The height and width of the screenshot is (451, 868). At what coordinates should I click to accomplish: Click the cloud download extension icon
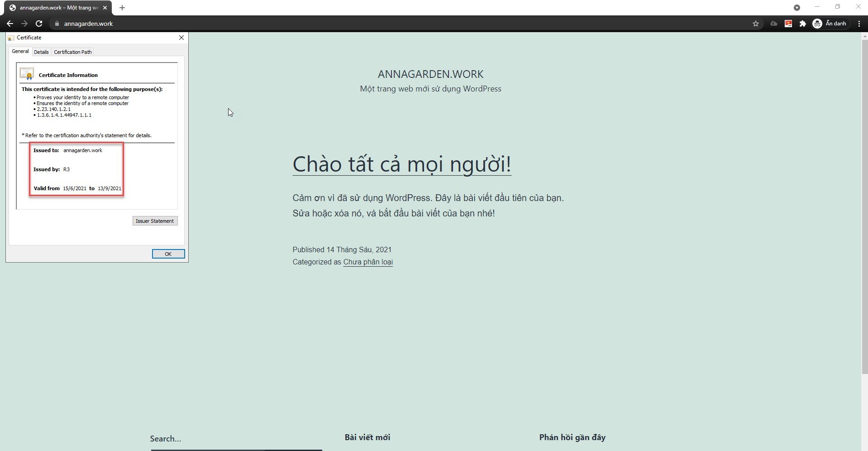pyautogui.click(x=773, y=24)
